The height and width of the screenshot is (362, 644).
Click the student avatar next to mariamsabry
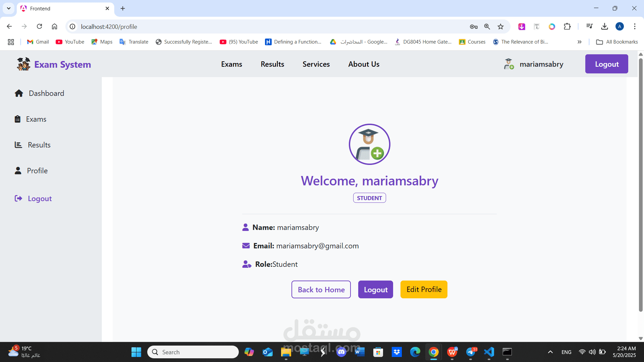pos(508,64)
